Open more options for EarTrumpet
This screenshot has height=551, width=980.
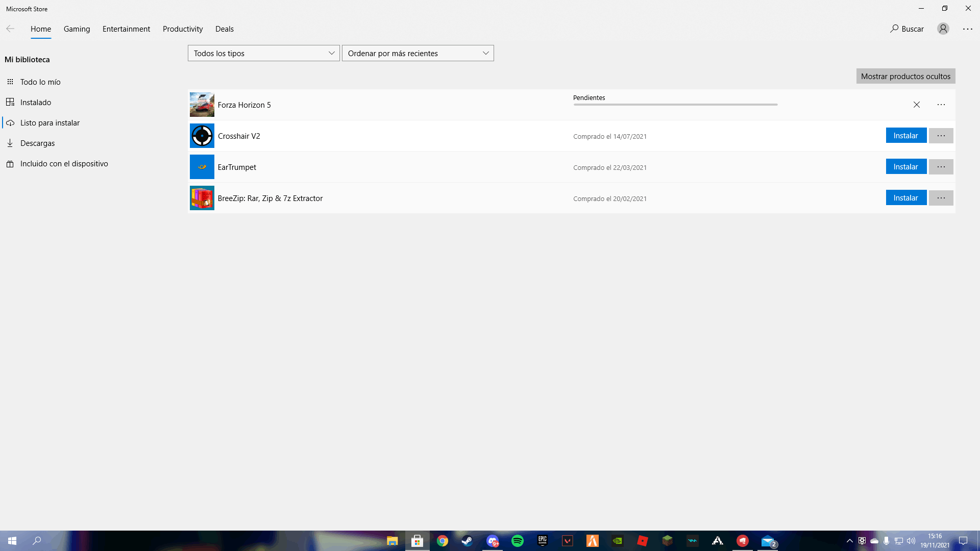[x=941, y=167]
